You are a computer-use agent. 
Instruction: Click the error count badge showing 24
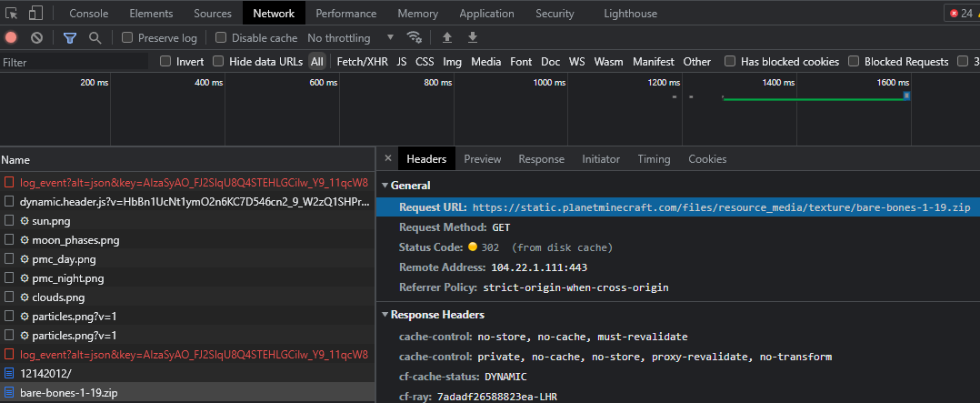[x=961, y=13]
